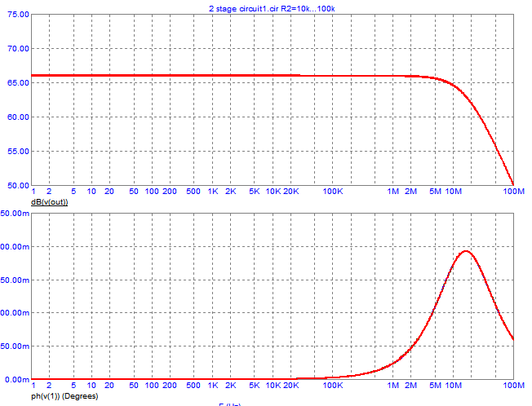
Task: Click the 1K frequency label of the dB(v(out)) plot
Action: click(213, 192)
